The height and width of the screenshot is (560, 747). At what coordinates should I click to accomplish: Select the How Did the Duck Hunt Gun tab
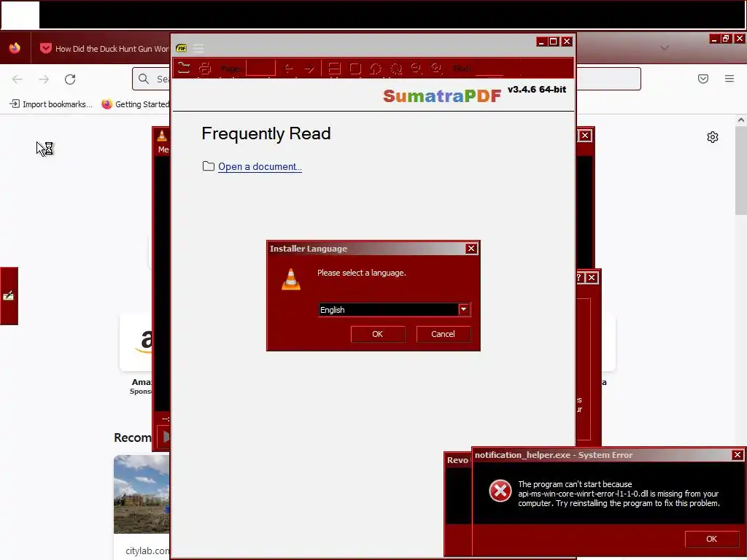coord(104,49)
